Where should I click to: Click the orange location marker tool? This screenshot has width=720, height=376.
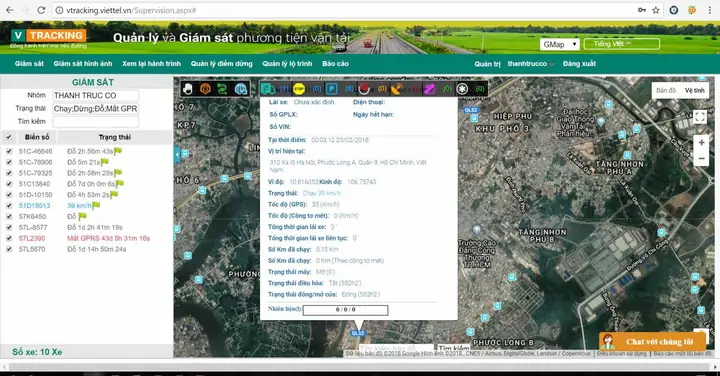click(x=205, y=89)
